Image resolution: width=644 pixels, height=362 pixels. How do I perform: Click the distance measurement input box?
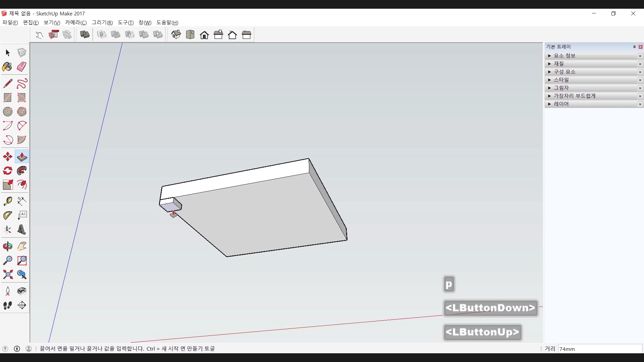(600, 349)
